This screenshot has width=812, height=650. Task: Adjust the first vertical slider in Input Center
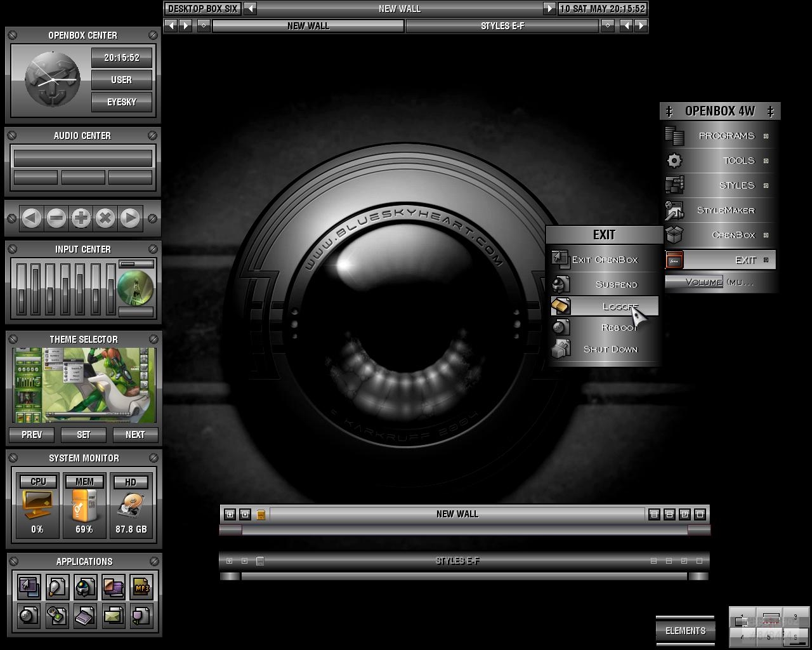point(22,289)
